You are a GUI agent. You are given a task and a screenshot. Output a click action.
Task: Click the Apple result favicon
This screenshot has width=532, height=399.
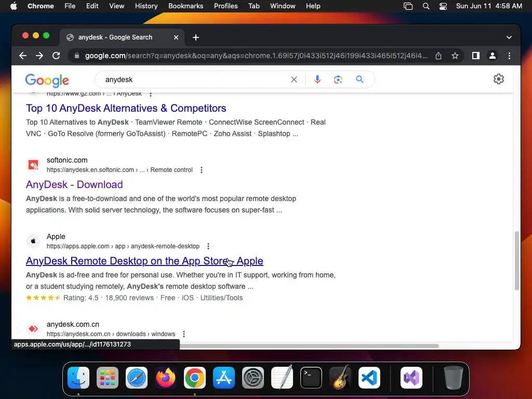[x=33, y=241]
